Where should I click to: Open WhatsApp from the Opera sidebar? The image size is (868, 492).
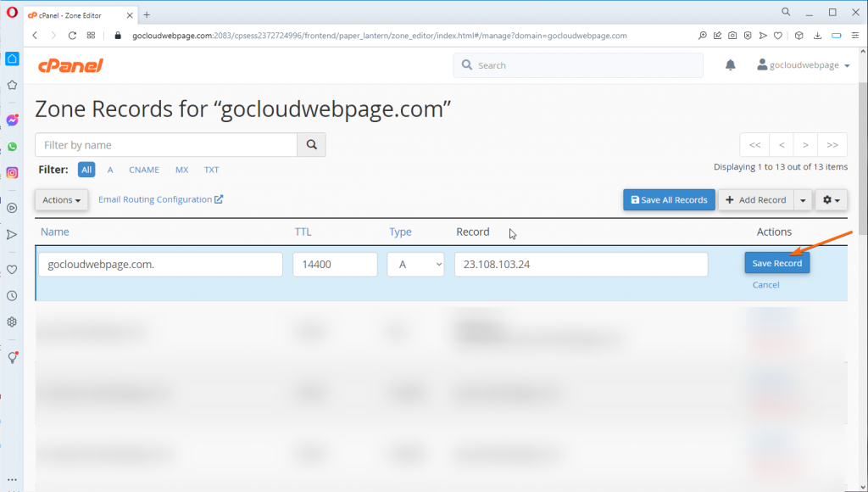[x=12, y=146]
